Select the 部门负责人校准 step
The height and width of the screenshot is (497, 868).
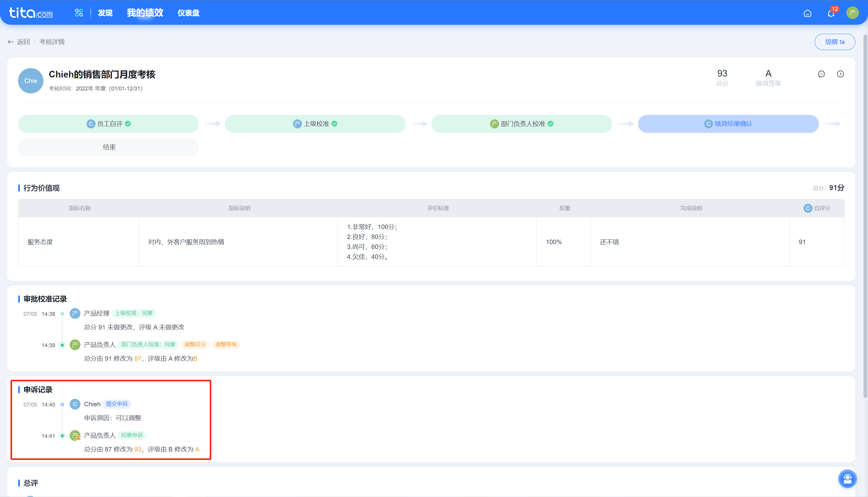click(x=521, y=124)
